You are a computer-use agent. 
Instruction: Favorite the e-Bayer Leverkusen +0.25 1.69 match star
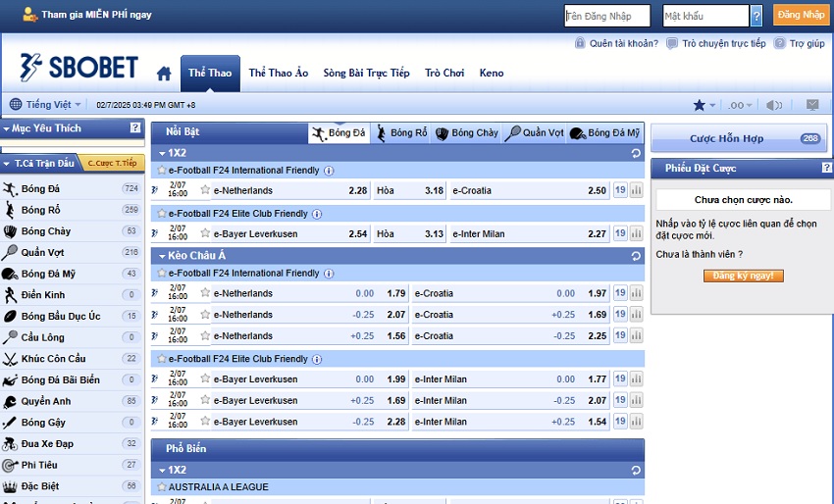(x=205, y=400)
